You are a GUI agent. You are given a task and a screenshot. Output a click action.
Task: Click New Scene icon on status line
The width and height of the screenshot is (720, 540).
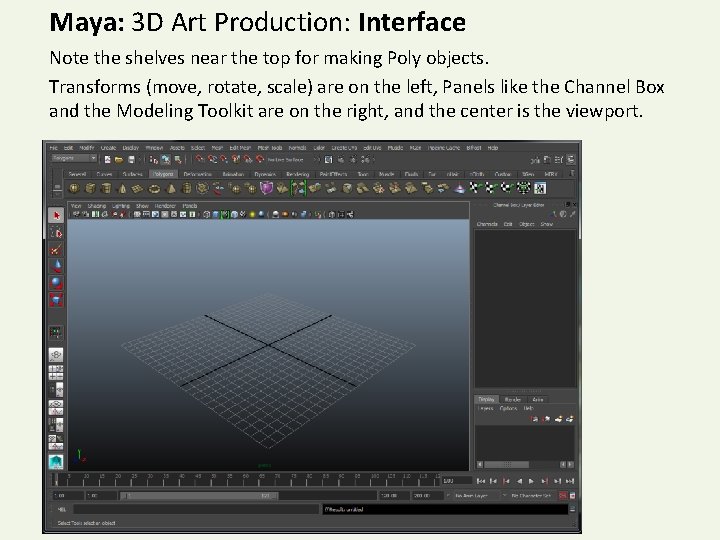107,160
